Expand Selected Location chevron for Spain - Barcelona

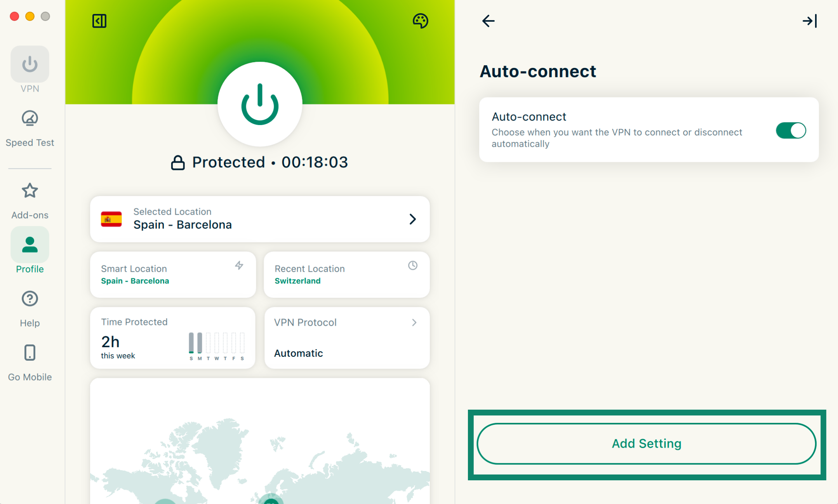click(x=412, y=219)
